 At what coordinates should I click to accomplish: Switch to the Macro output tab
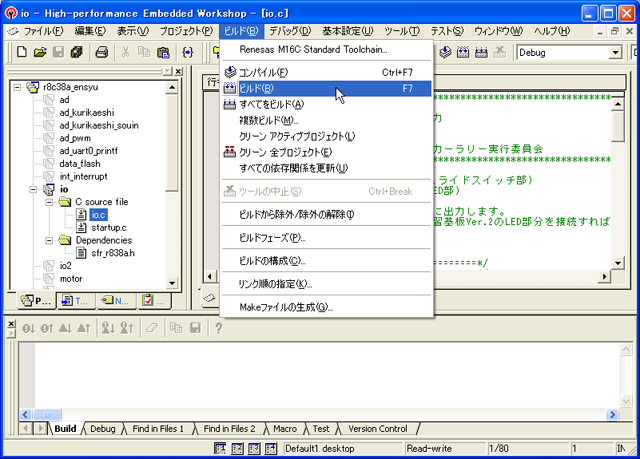[285, 429]
